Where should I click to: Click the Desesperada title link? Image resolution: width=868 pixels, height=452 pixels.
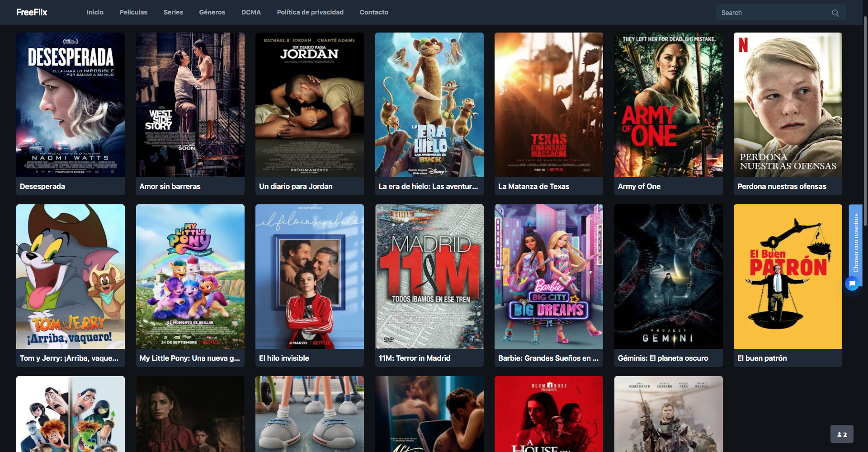tap(42, 186)
